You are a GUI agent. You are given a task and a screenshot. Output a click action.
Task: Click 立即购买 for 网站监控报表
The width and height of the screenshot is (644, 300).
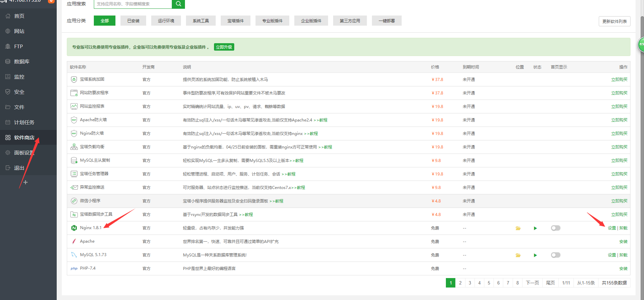[x=619, y=107]
